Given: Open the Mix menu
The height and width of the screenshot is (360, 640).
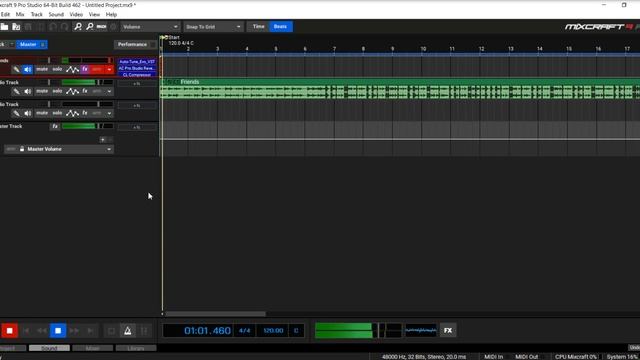Looking at the screenshot, I should 20,14.
